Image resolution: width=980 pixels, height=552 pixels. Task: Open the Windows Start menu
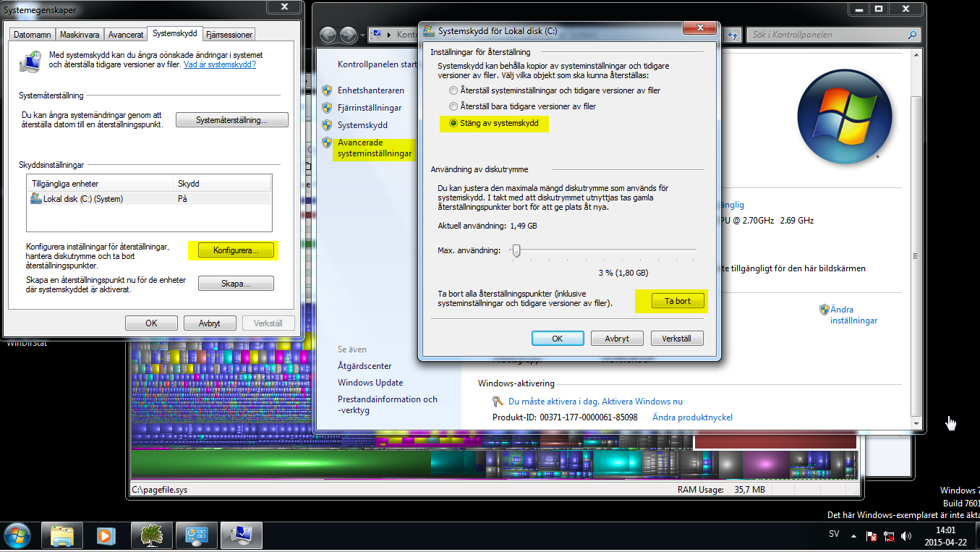[17, 535]
